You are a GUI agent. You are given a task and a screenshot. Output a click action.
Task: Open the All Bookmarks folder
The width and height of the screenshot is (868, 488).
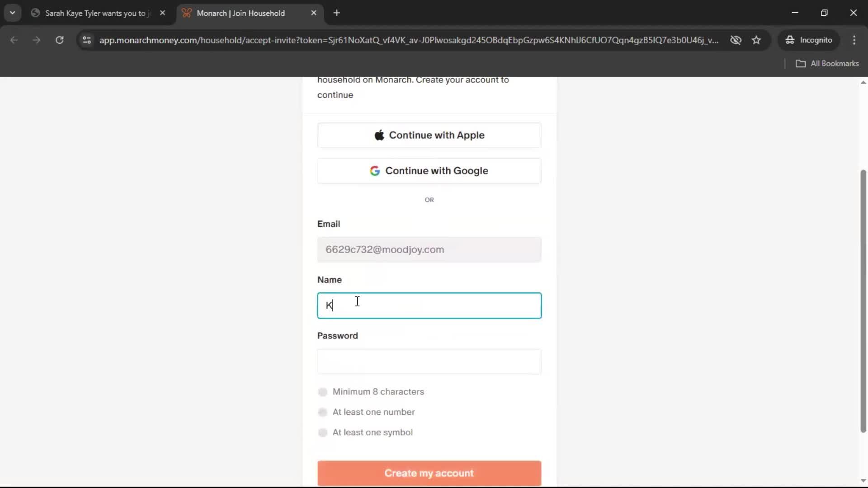coord(827,64)
